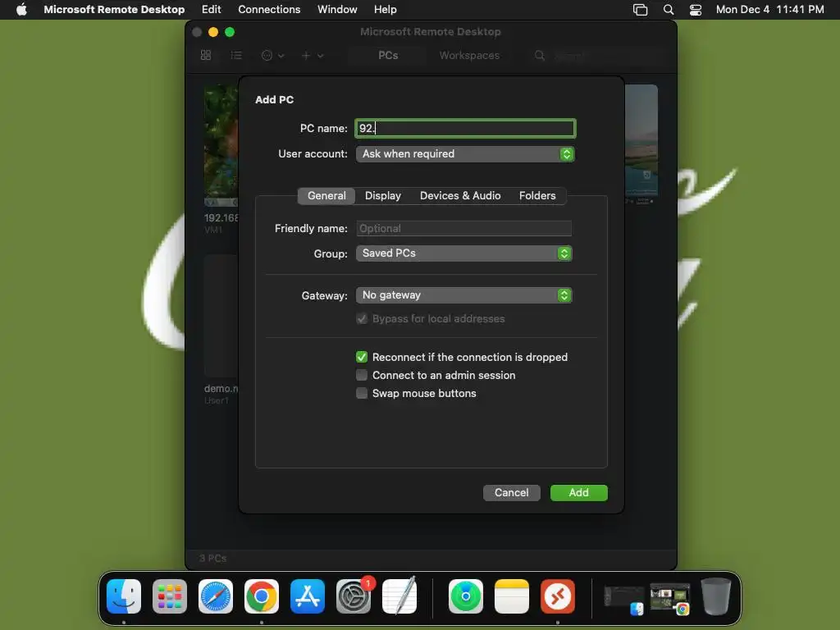This screenshot has height=630, width=840.
Task: Select the PCs tab in toolbar
Action: coord(388,55)
